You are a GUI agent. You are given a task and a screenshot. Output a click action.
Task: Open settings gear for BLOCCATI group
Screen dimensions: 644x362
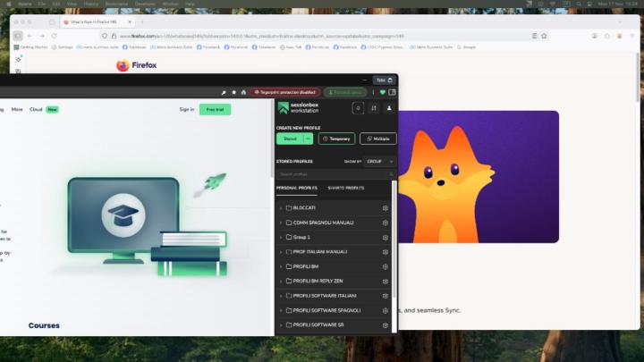(385, 208)
